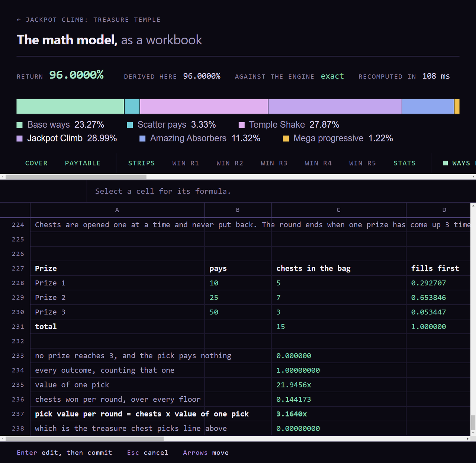The height and width of the screenshot is (463, 476).
Task: Click the Amazing Absorbers blue bar segment
Action: 428,106
